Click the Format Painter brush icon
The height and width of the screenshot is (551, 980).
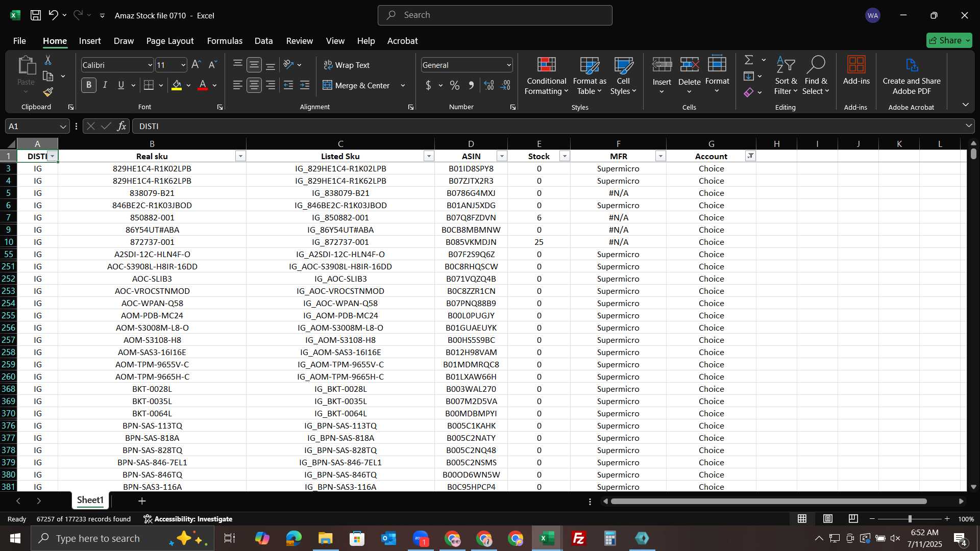(x=48, y=92)
